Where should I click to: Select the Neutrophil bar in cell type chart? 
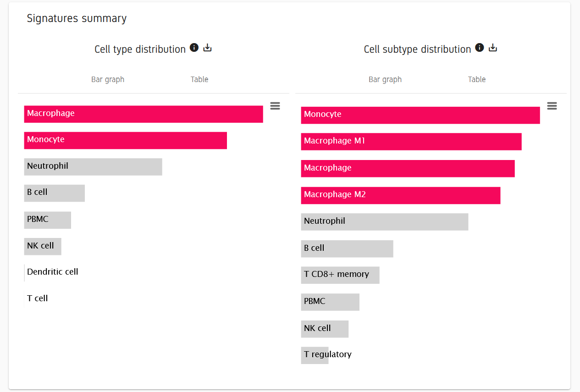pyautogui.click(x=93, y=167)
